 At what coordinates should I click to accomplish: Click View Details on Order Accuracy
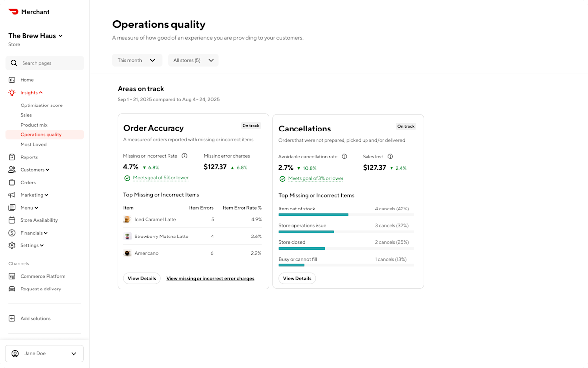(142, 278)
